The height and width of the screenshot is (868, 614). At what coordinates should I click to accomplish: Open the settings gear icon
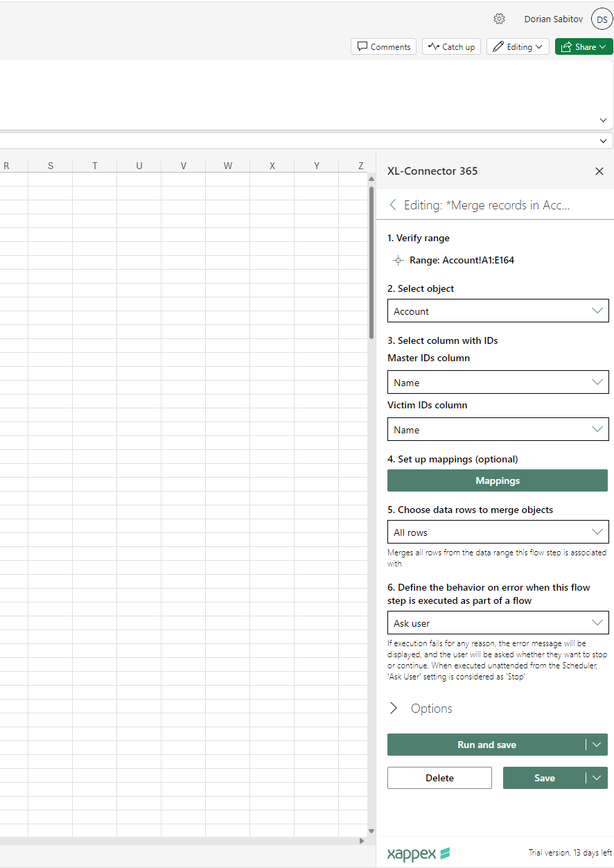(499, 19)
